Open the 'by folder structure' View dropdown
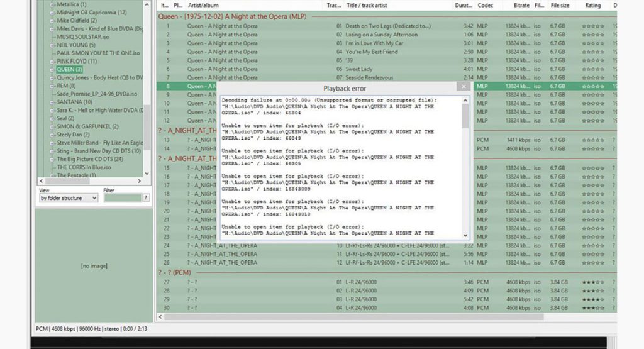 (x=69, y=198)
